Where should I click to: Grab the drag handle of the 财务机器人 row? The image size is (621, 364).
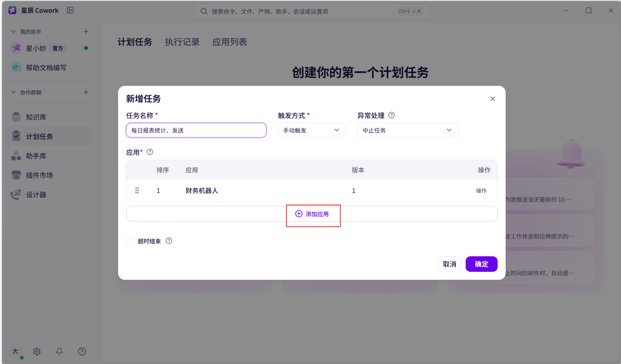coord(137,190)
